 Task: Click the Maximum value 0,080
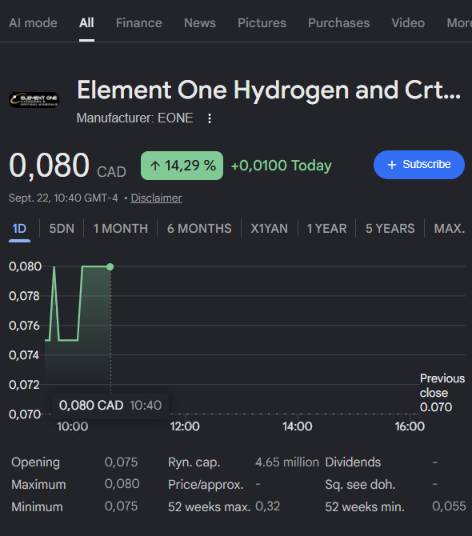pos(122,484)
